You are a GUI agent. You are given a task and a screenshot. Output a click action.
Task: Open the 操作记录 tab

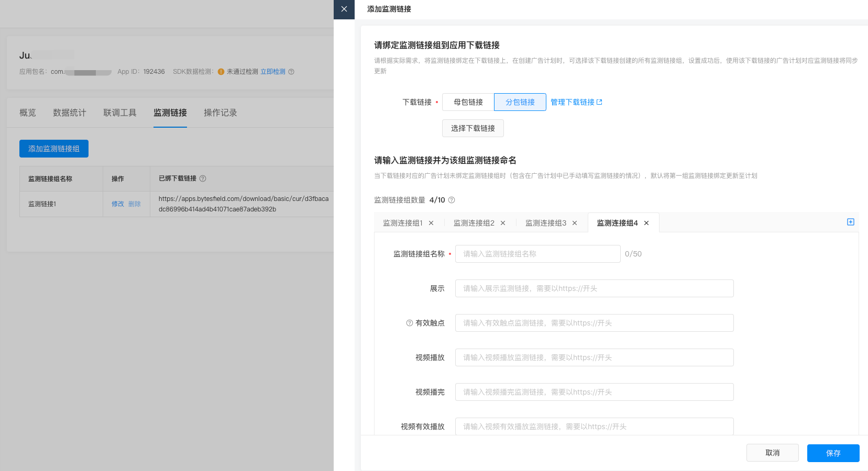(221, 113)
